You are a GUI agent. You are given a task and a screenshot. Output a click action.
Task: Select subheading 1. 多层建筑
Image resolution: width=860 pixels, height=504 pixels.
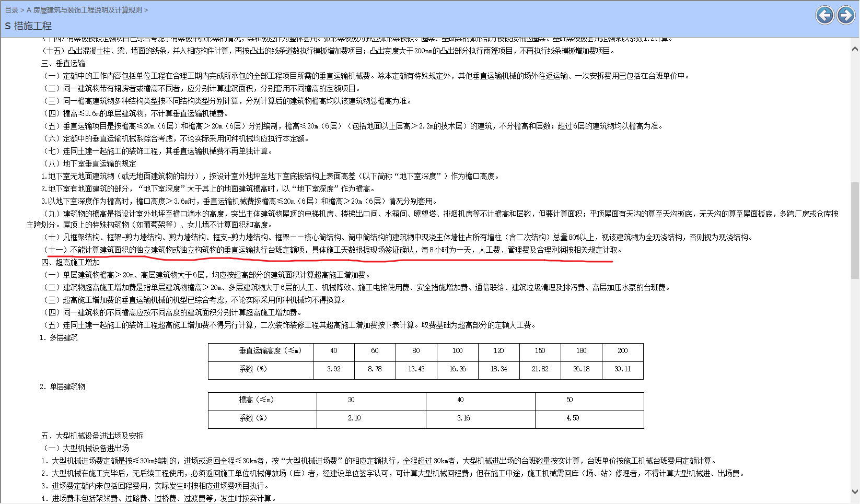59,337
